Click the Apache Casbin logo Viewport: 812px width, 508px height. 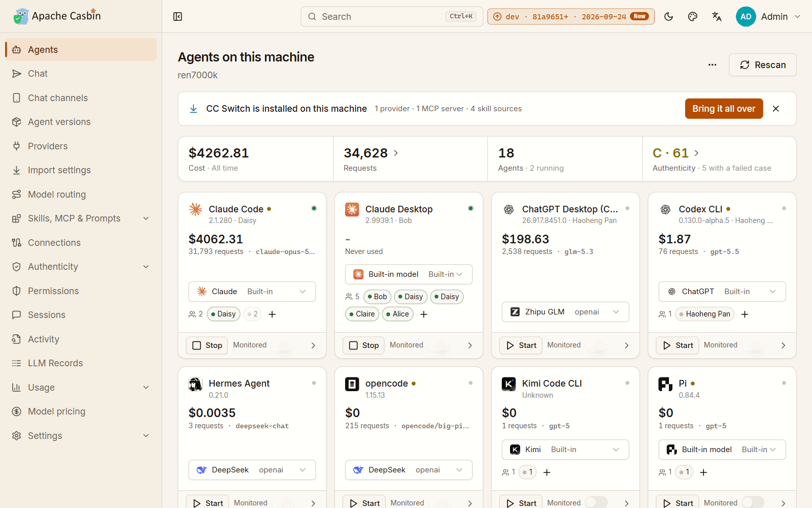(x=57, y=16)
